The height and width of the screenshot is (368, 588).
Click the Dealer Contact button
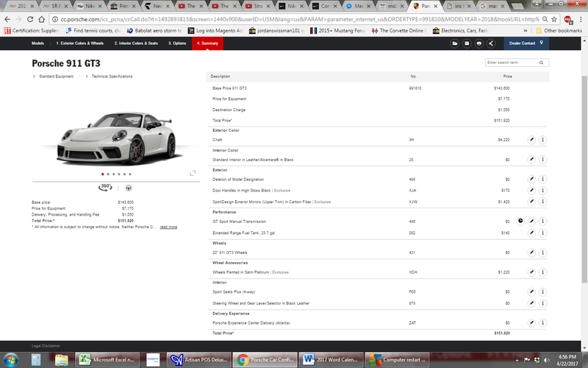point(526,43)
